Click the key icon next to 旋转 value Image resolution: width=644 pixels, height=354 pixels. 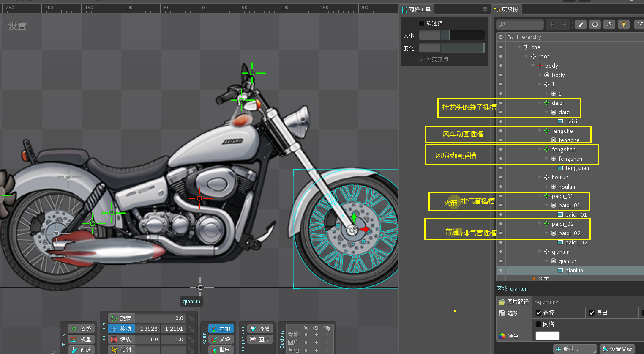point(191,318)
